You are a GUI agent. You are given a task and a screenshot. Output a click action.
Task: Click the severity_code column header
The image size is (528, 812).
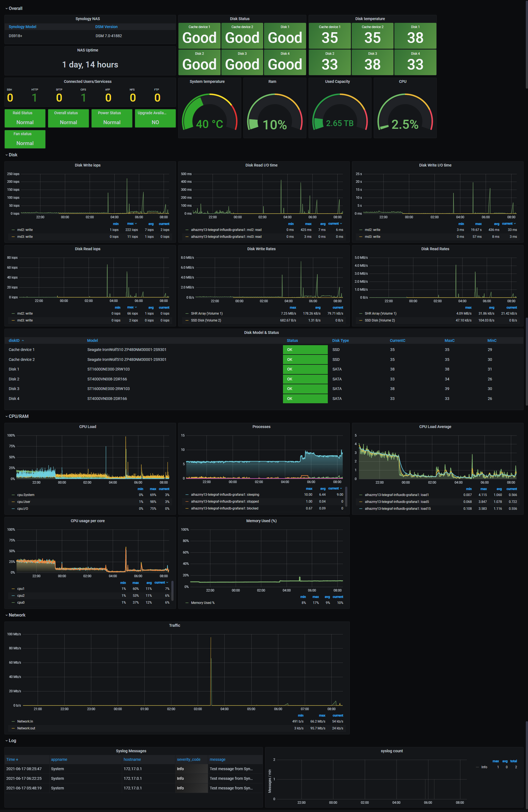click(x=188, y=759)
